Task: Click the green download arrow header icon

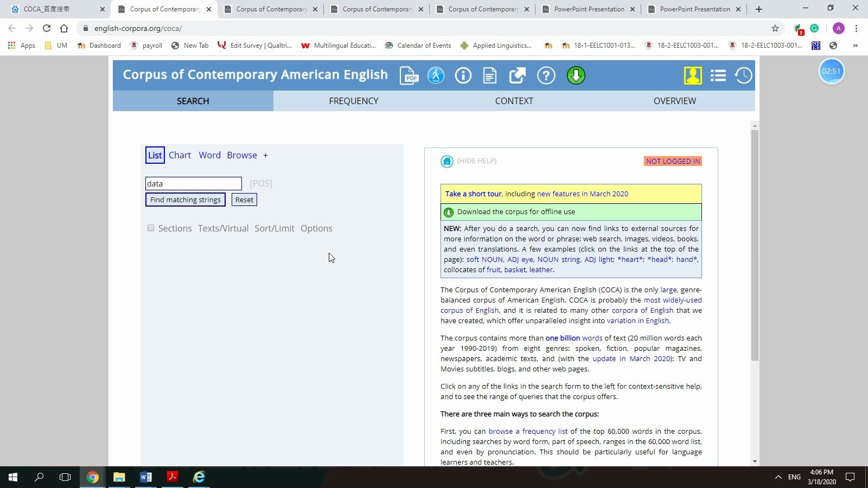Action: [x=576, y=75]
